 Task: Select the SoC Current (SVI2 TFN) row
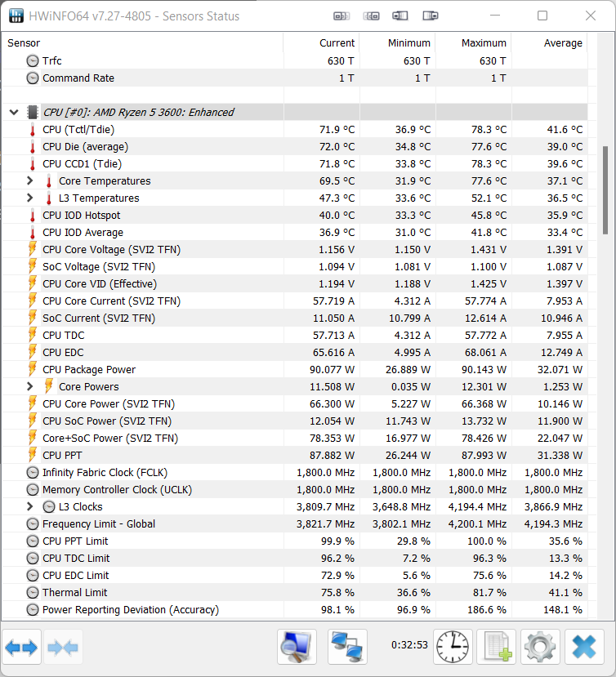point(295,318)
